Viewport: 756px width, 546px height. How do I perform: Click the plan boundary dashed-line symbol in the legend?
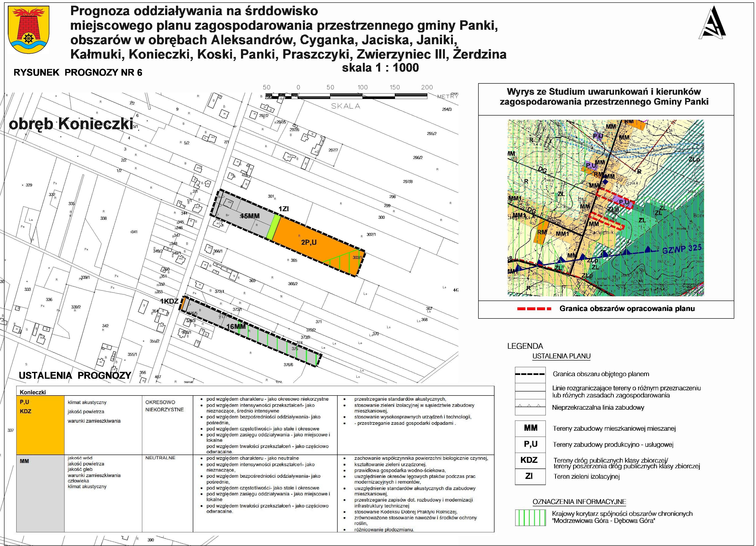[530, 374]
